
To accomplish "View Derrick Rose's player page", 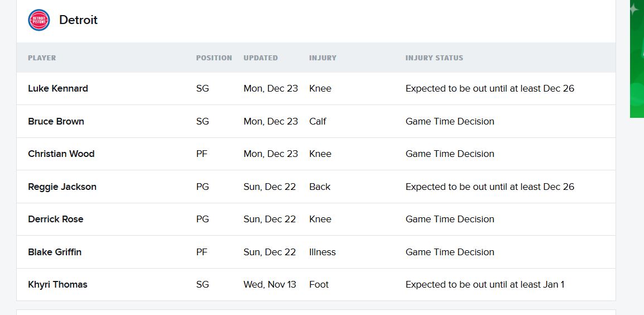I will pos(56,219).
